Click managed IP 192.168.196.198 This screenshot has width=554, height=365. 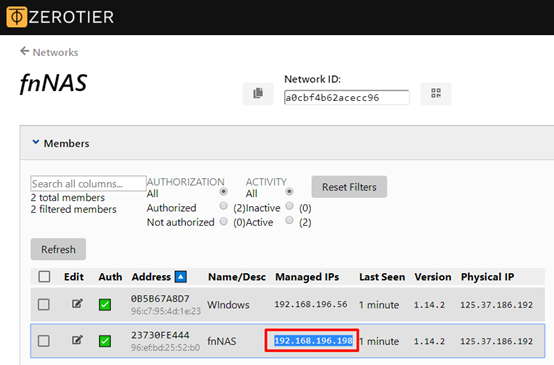[x=313, y=340]
